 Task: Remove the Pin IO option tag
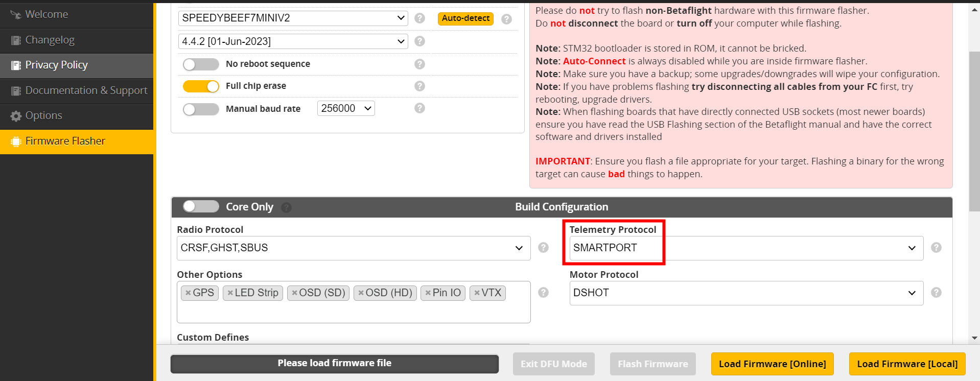click(x=428, y=293)
